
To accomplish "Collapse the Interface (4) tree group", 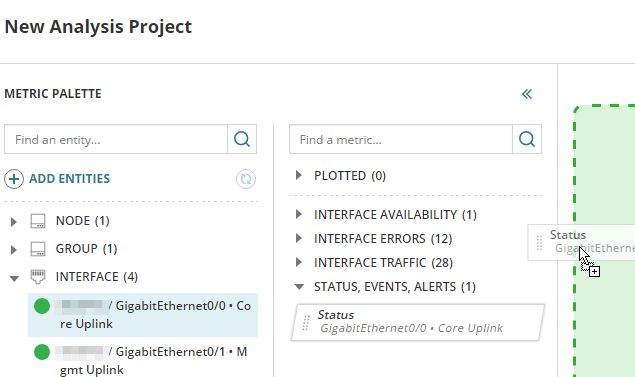I will [x=14, y=278].
